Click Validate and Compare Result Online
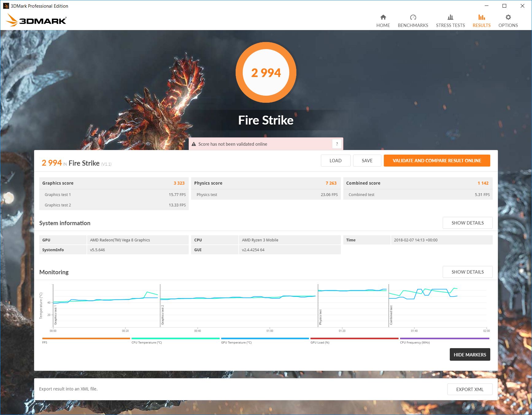 click(x=437, y=161)
